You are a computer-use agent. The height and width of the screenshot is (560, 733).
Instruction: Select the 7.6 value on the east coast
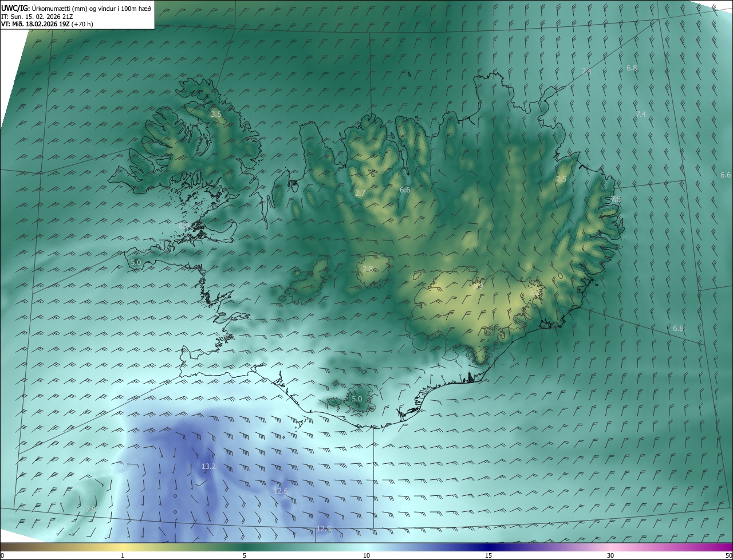click(x=616, y=199)
